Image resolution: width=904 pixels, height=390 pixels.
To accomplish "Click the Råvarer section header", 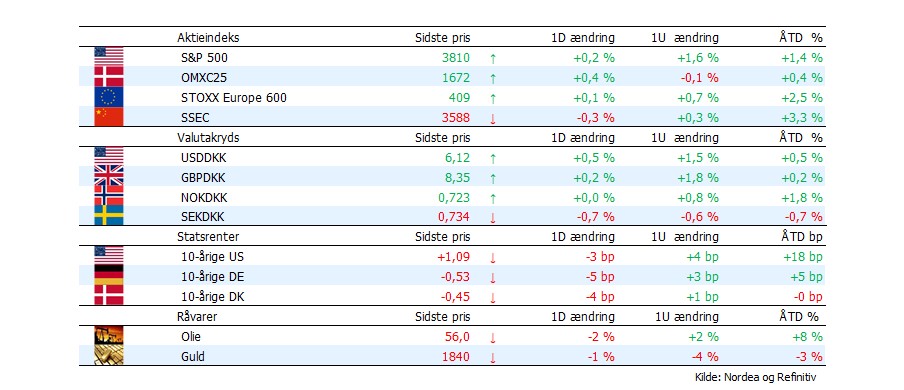I will (x=197, y=317).
